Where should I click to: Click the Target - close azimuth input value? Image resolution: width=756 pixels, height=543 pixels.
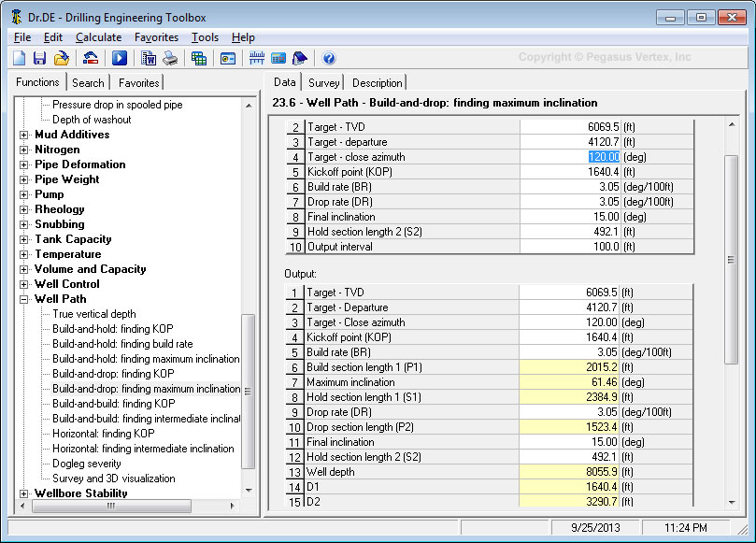tap(570, 157)
